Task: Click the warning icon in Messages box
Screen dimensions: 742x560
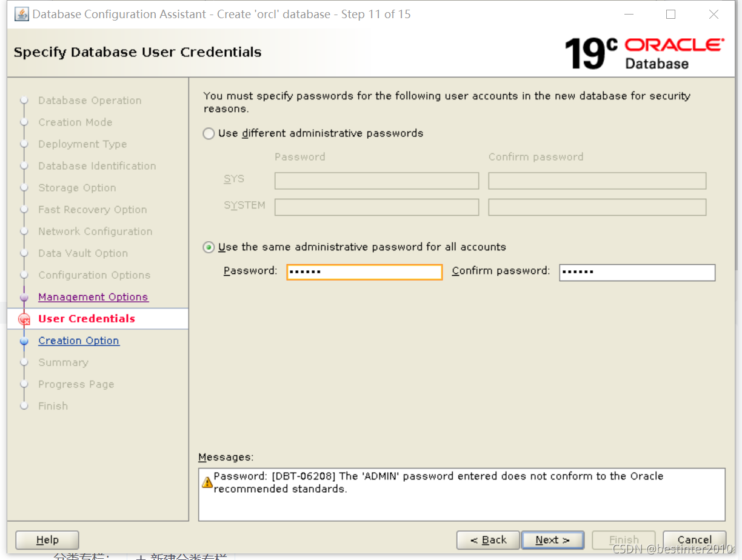Action: pos(207,482)
